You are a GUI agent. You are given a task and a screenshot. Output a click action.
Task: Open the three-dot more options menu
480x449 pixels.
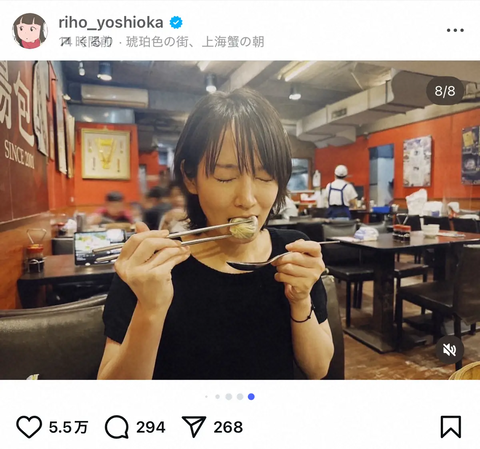(x=455, y=30)
